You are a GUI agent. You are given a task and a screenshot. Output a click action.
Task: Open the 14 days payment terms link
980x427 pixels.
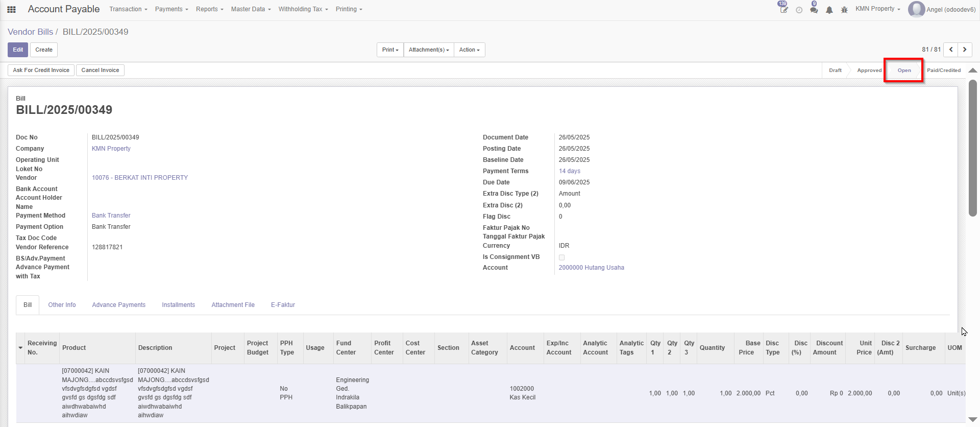coord(569,171)
